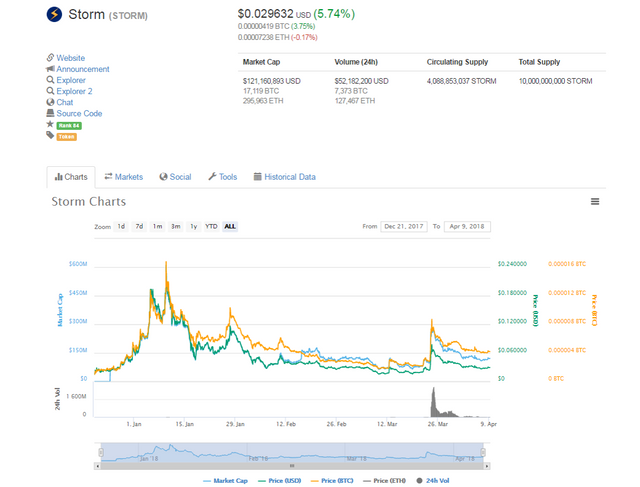
Task: Switch to the Social tab
Action: [x=175, y=177]
